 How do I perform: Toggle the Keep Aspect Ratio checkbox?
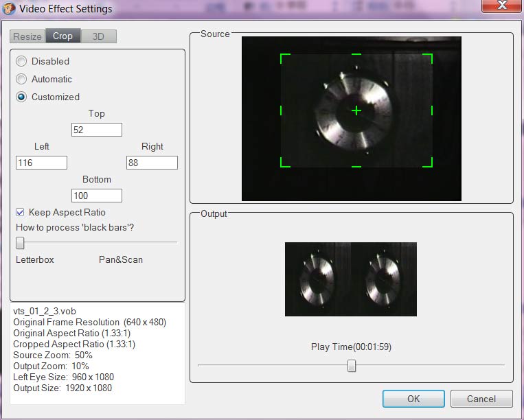coord(20,212)
